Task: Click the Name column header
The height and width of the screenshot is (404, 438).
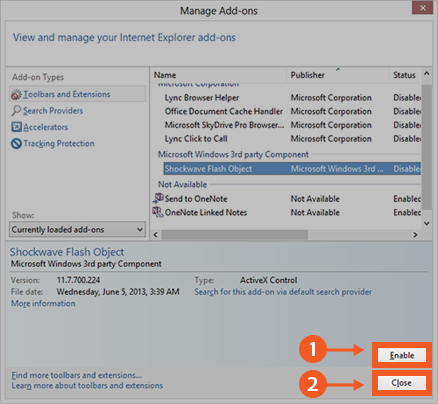Action: 219,75
